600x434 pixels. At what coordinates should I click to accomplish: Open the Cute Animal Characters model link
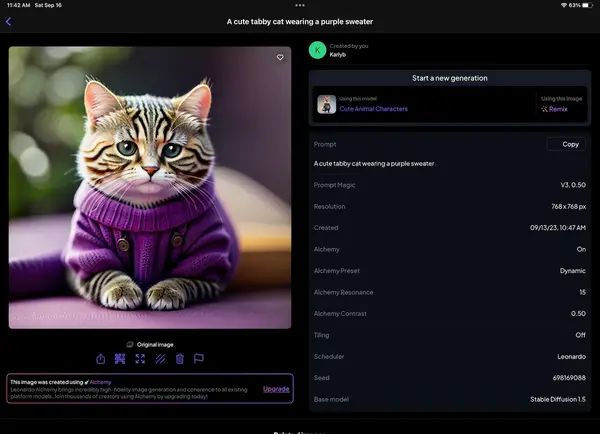tap(373, 109)
